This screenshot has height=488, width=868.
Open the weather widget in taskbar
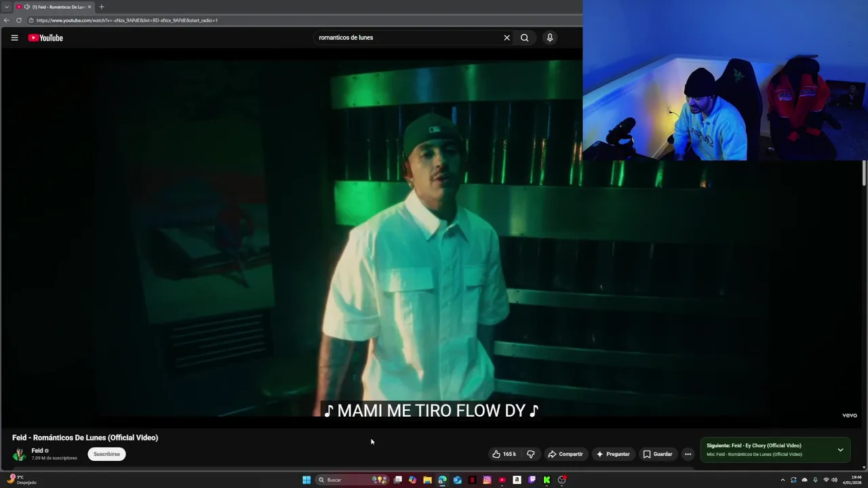tap(20, 480)
